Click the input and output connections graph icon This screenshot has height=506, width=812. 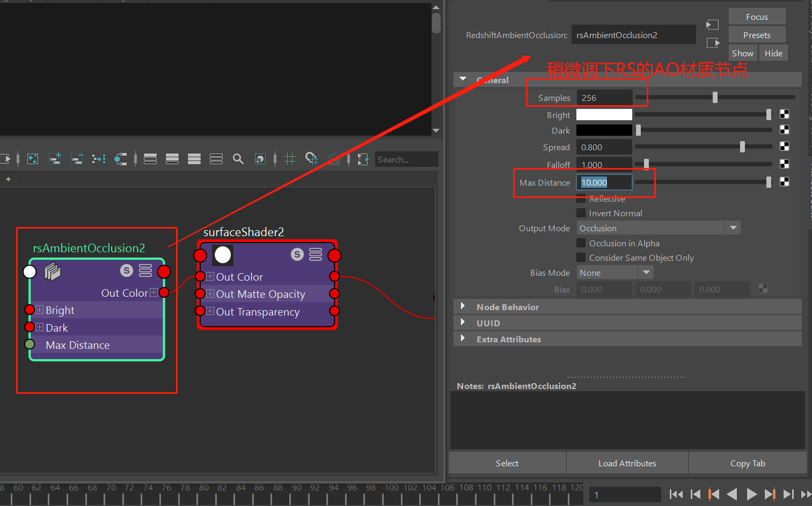click(x=121, y=159)
